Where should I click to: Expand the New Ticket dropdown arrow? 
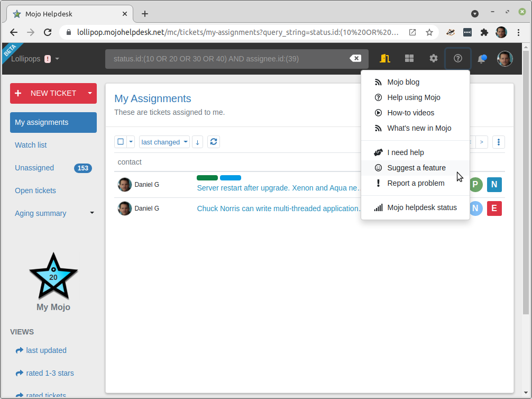tap(90, 93)
